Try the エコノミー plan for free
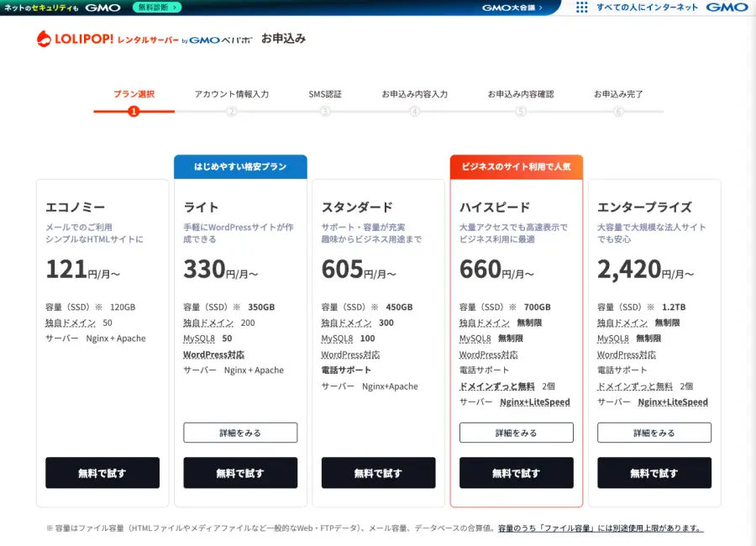 (x=102, y=473)
